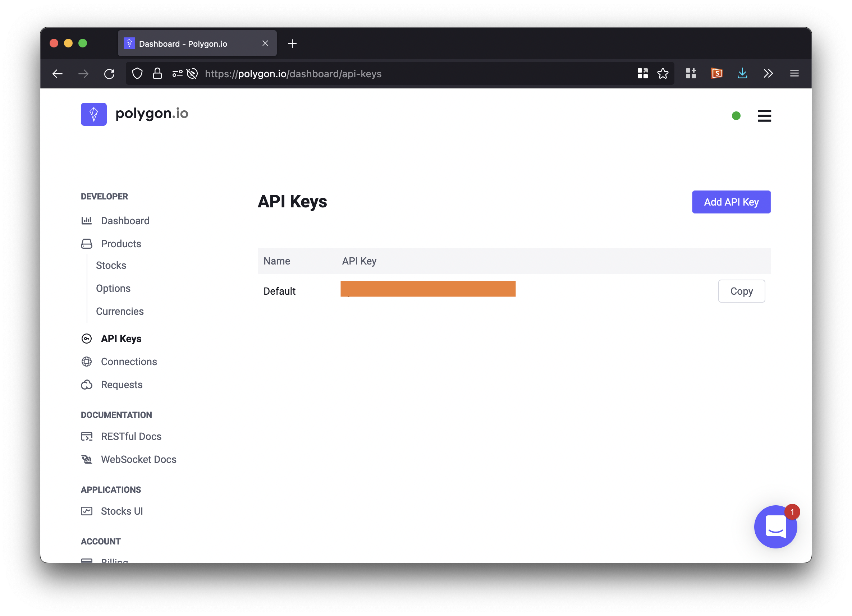This screenshot has width=852, height=616.
Task: Reload the page in the browser
Action: [109, 74]
